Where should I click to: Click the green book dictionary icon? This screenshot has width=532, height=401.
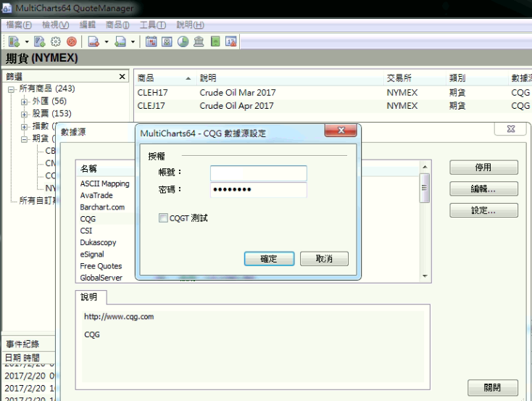click(215, 42)
